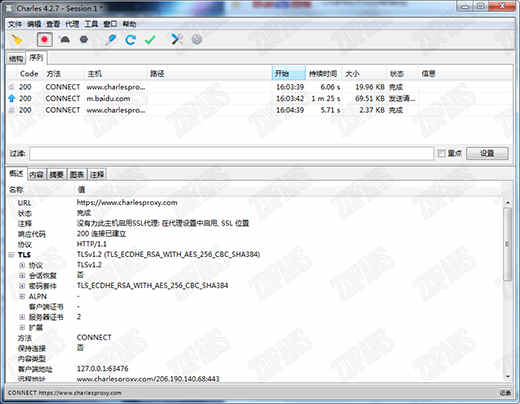Click the blue Repeat arrow icon
520x404 pixels.
pyautogui.click(x=130, y=40)
